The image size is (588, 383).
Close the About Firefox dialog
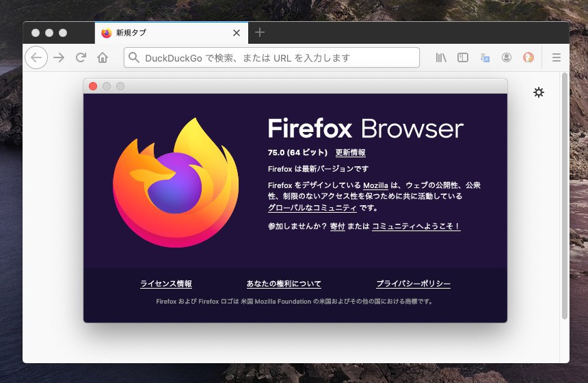(x=93, y=86)
